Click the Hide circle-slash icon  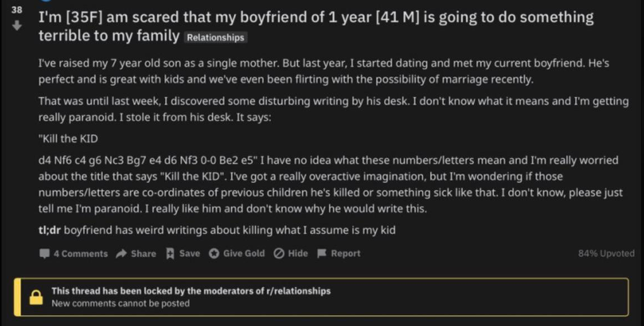[x=279, y=254]
